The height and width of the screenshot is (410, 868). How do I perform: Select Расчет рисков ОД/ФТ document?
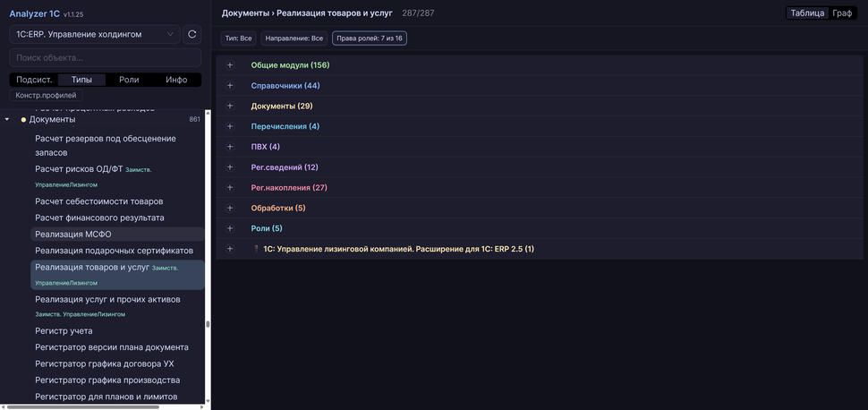point(117,176)
